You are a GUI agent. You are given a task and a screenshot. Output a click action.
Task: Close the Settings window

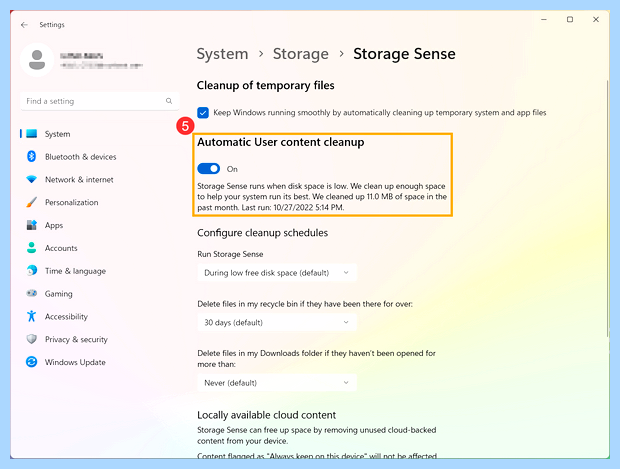tap(596, 19)
